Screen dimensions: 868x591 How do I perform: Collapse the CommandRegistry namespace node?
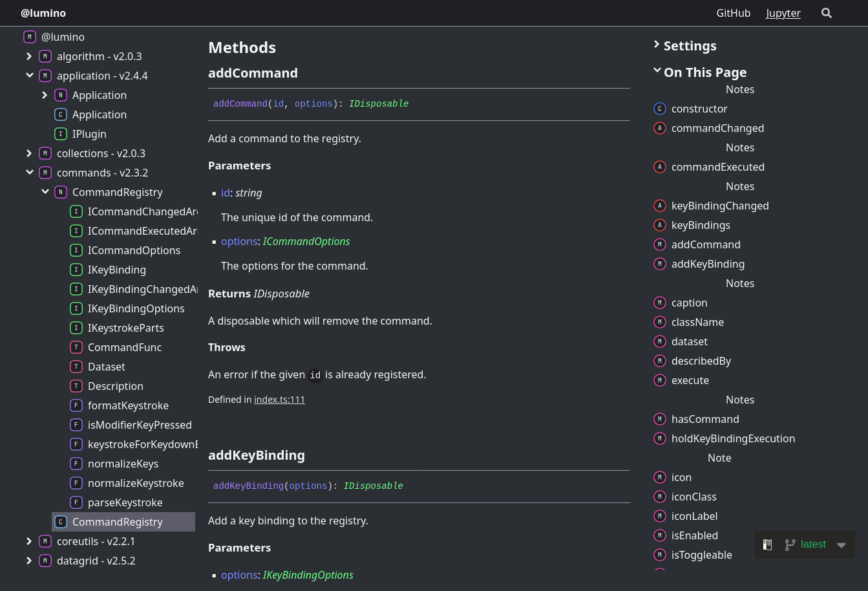tap(45, 192)
